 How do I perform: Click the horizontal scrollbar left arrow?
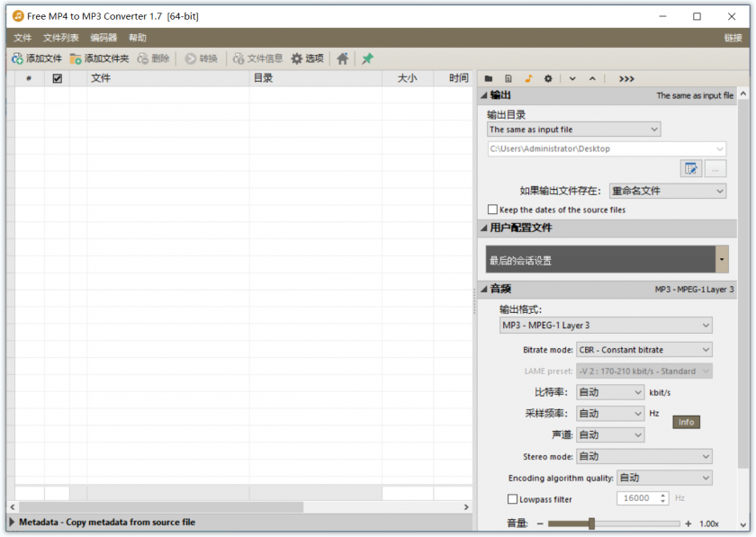(13, 507)
